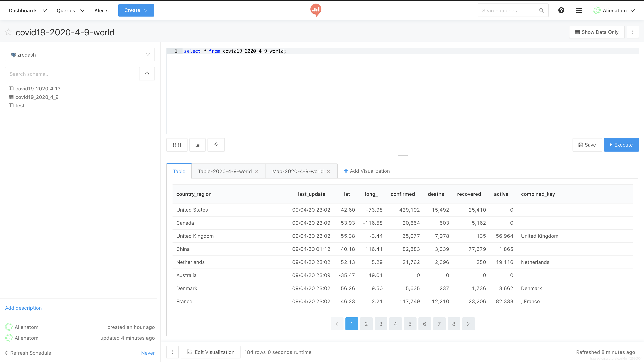644x362 pixels.
Task: Click the test table icon
Action: coord(11,105)
